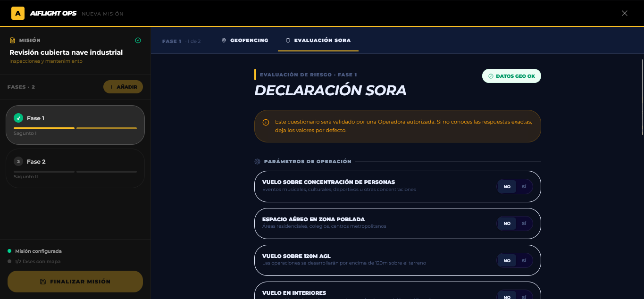Set concentración de personas to NO

point(507,187)
